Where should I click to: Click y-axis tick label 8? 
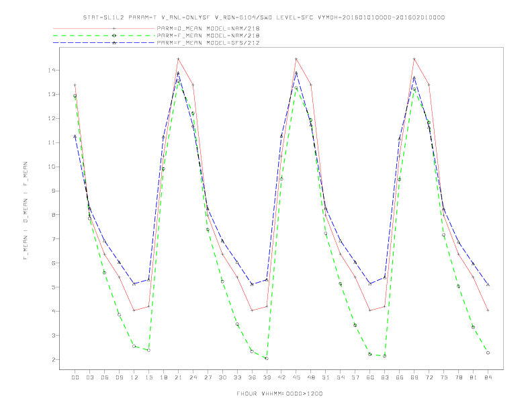point(54,215)
